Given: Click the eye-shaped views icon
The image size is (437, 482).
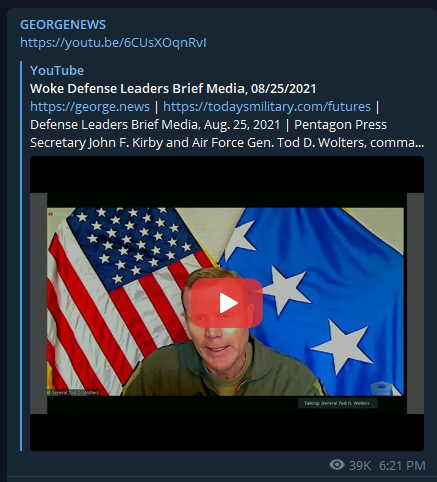Looking at the screenshot, I should [337, 465].
